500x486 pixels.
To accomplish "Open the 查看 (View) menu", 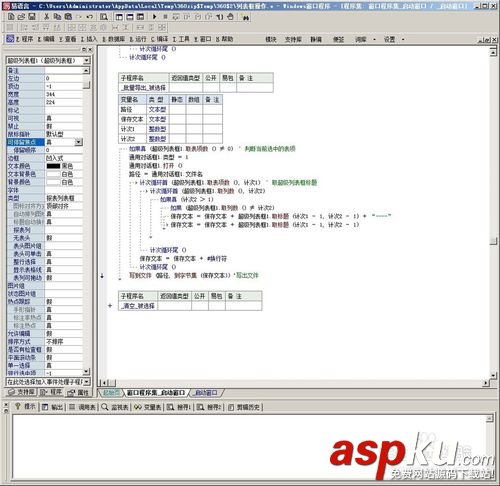I will [68, 39].
